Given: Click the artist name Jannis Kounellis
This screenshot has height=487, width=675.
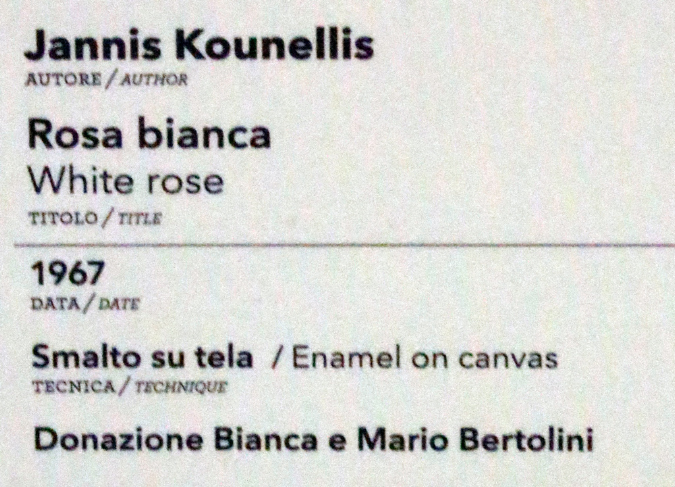Looking at the screenshot, I should (x=199, y=45).
